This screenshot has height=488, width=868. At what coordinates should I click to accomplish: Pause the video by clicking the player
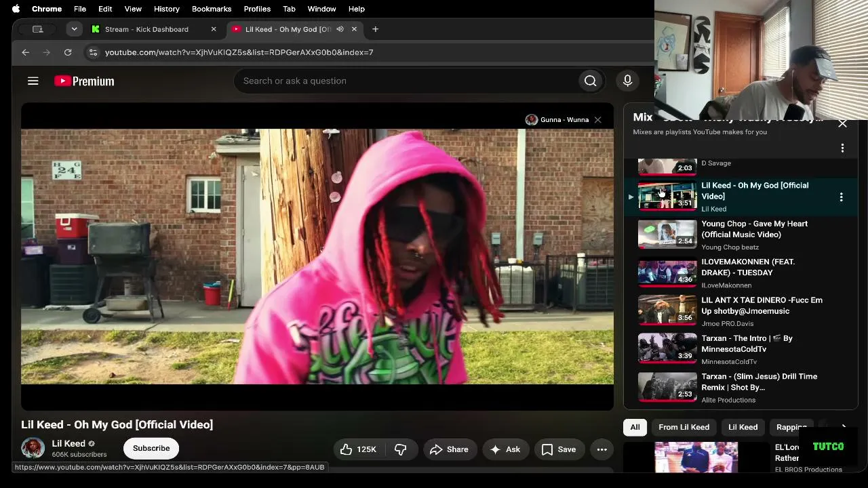pos(317,256)
